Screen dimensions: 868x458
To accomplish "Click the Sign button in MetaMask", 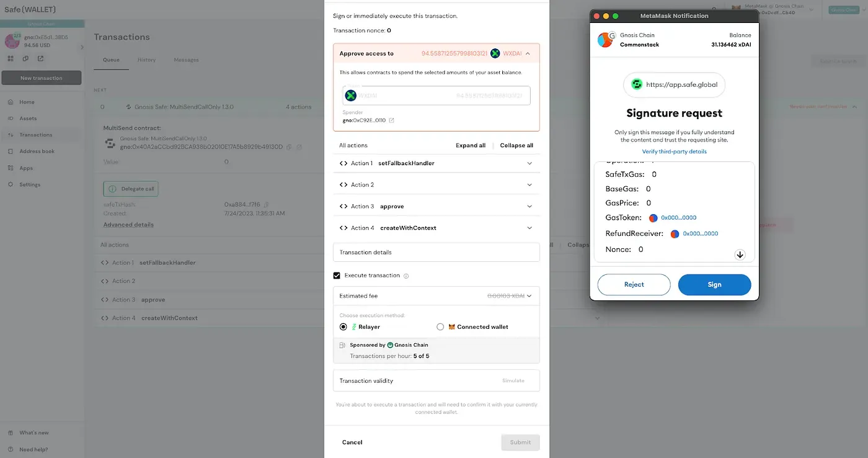I will (714, 285).
